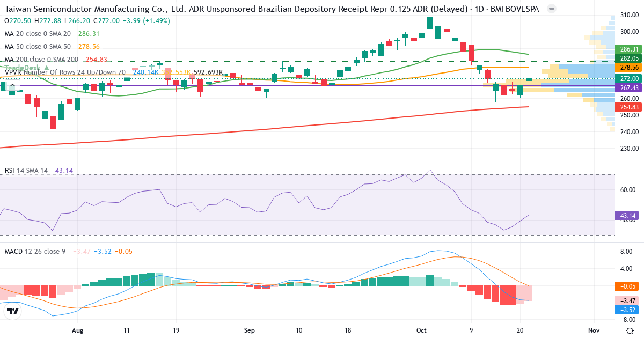Click the market status icon beside BMFBOVESPA
644x338 pixels.
553,9
